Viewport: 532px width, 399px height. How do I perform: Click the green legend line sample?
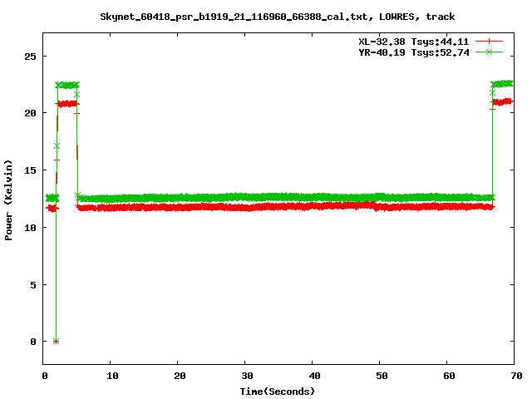click(489, 52)
